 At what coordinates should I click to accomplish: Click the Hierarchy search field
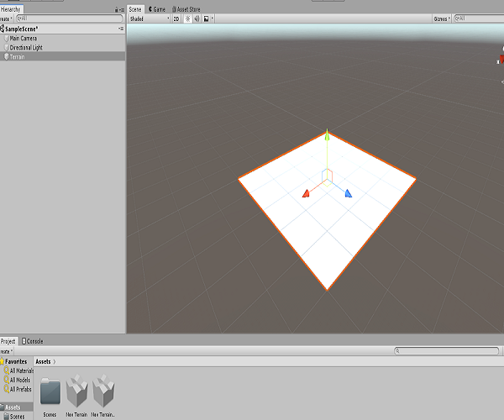(x=70, y=18)
